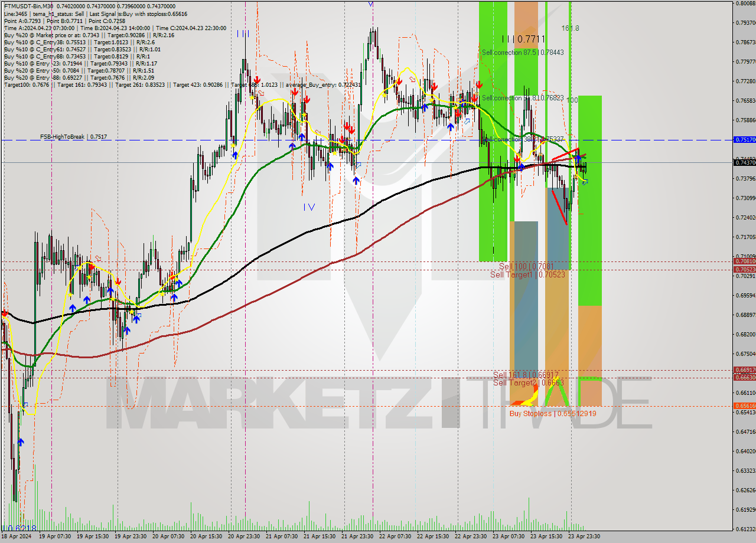Select the 'Buy Stoploss | 0.65512919' label
756x543 pixels.
[x=553, y=414]
